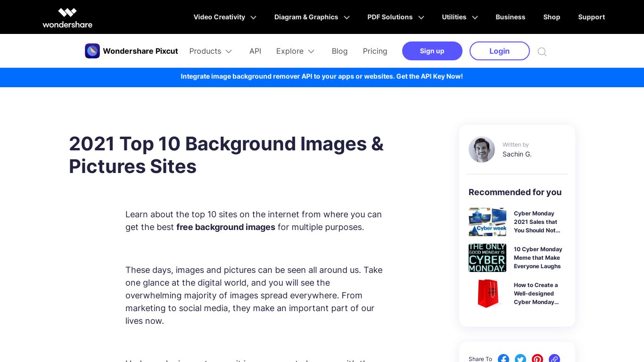Share article on Pinterest

tap(537, 359)
